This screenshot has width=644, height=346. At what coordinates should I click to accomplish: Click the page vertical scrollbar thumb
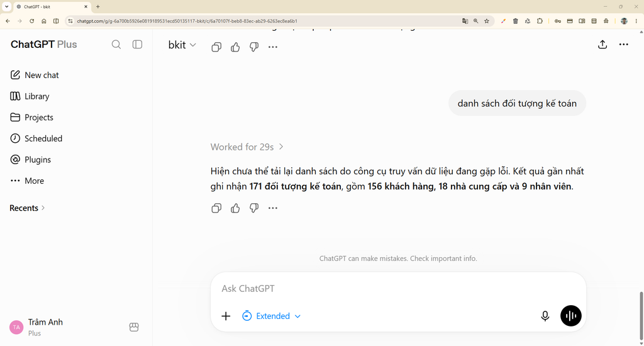pos(641,316)
